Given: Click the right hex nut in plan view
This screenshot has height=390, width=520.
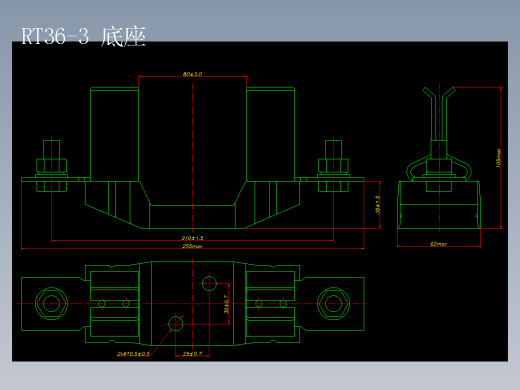Looking at the screenshot, I should tap(333, 304).
